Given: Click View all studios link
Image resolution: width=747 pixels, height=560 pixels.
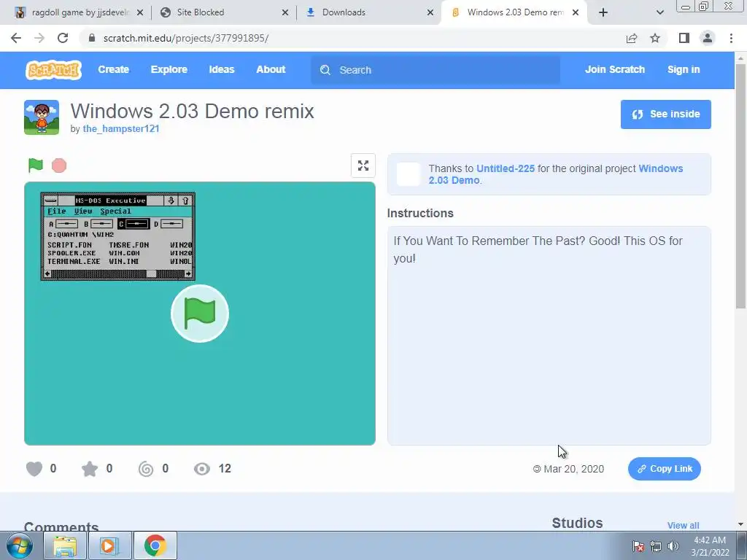Looking at the screenshot, I should [x=683, y=525].
